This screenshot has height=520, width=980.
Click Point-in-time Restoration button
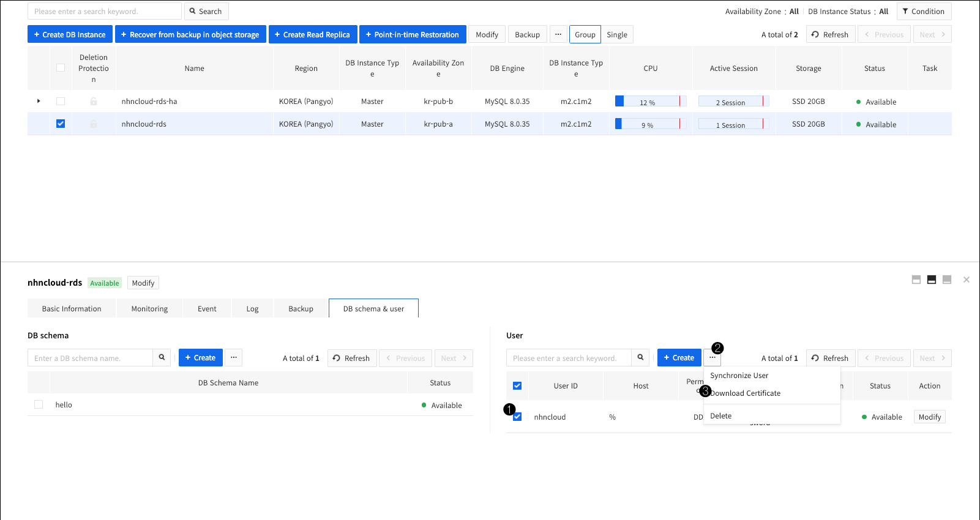coord(413,34)
